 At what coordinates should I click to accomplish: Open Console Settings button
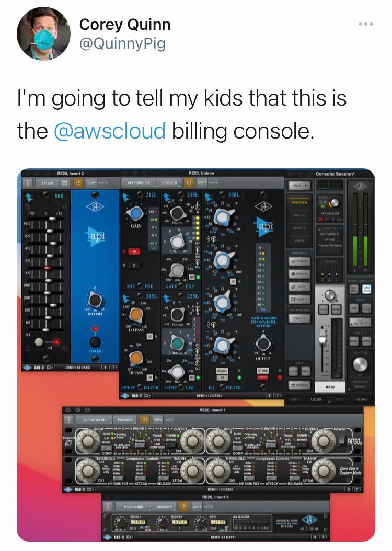click(x=299, y=385)
